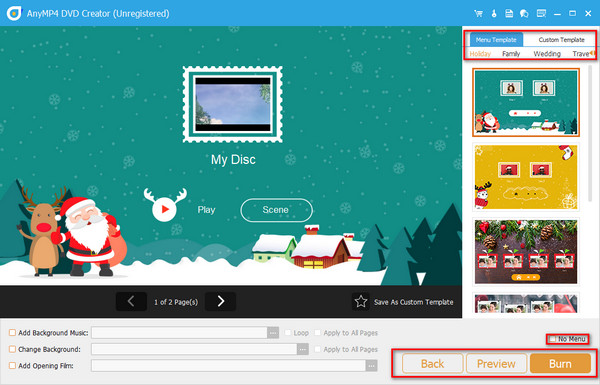Browse for a background image file

(303, 349)
